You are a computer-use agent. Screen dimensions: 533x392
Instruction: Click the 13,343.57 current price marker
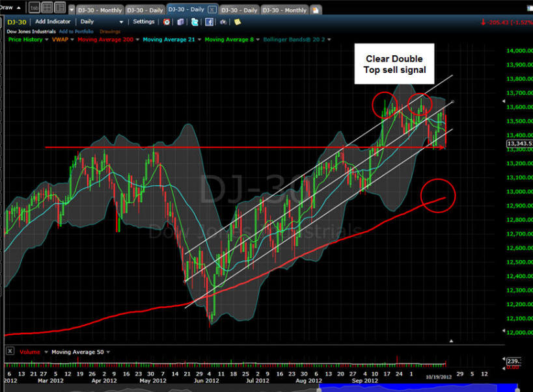[519, 144]
